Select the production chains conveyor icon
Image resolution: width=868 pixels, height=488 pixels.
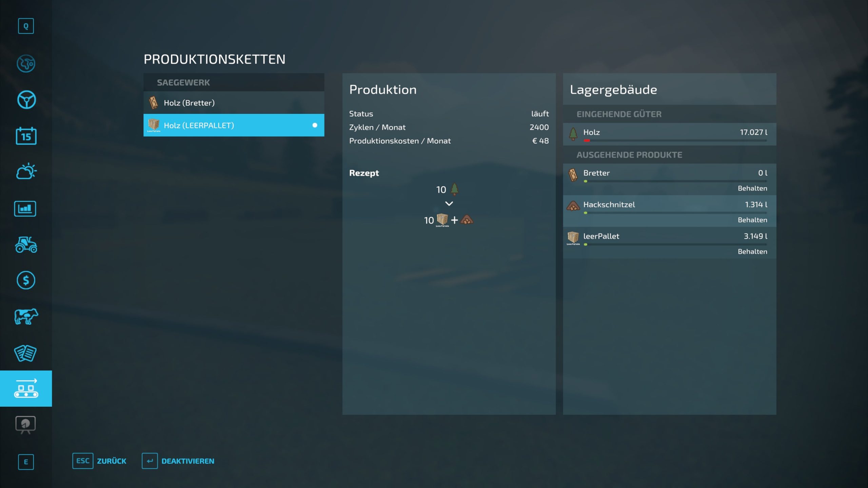[26, 388]
